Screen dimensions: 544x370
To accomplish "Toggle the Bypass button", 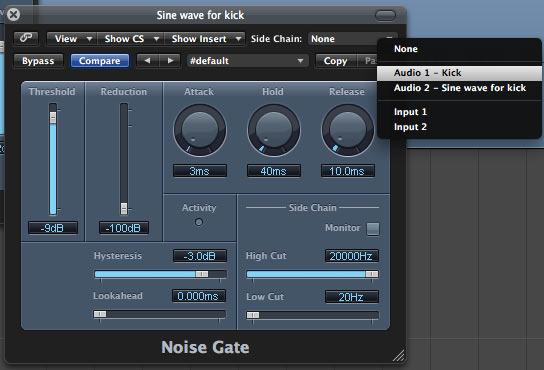I will pos(38,61).
